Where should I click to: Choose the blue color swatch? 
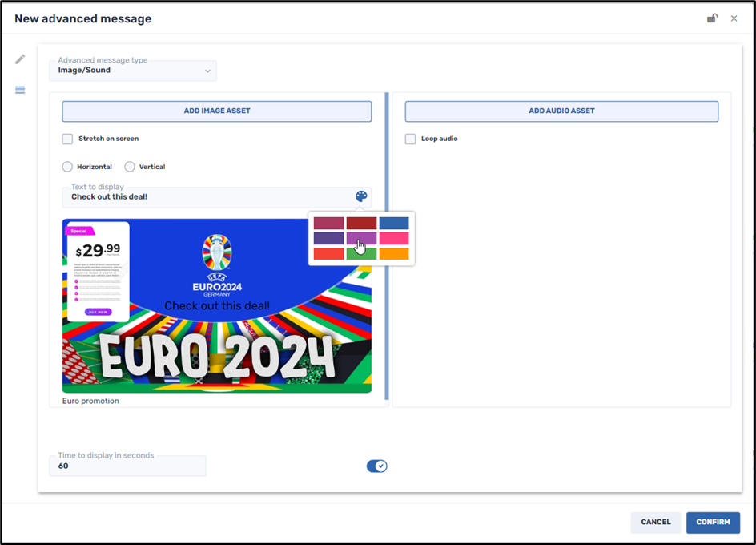(x=394, y=224)
